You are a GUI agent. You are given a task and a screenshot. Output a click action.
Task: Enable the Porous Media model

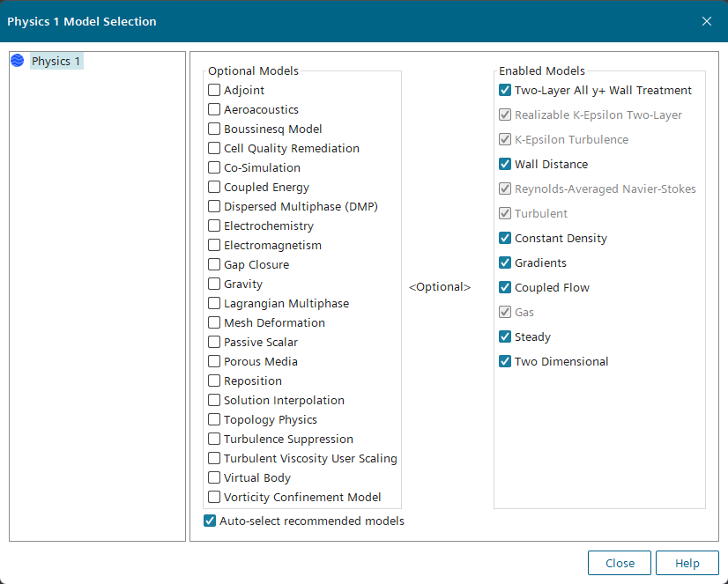(x=214, y=361)
